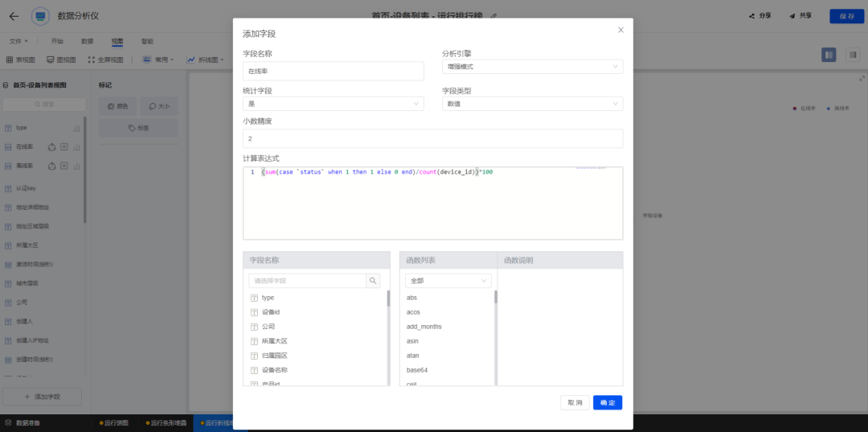
Task: Select add_months in the function list
Action: click(424, 327)
